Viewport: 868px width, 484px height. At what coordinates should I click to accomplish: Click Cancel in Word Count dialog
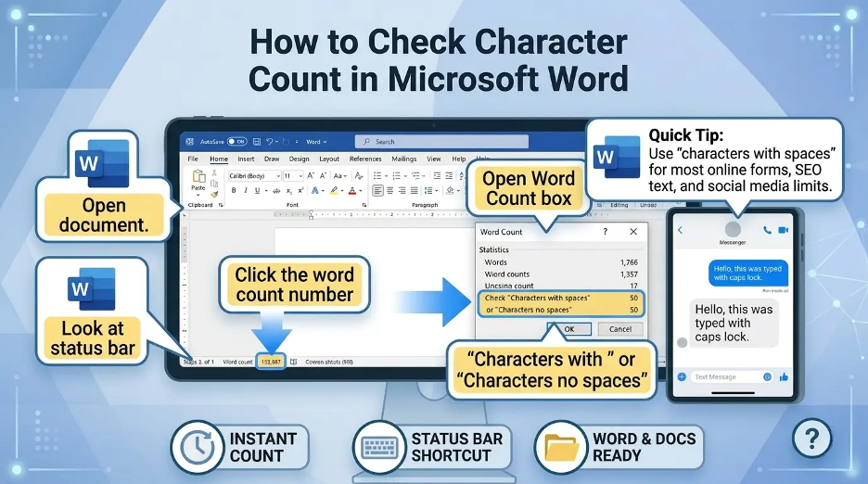(620, 329)
